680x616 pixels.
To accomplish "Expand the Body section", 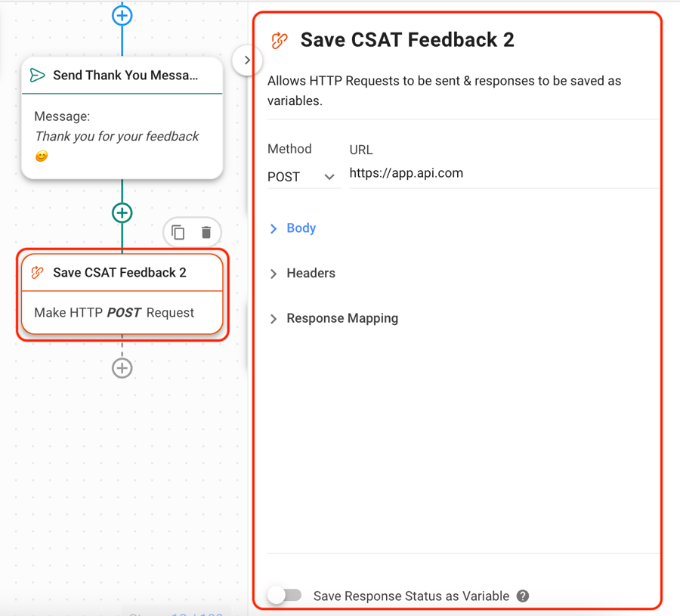I will coord(301,228).
